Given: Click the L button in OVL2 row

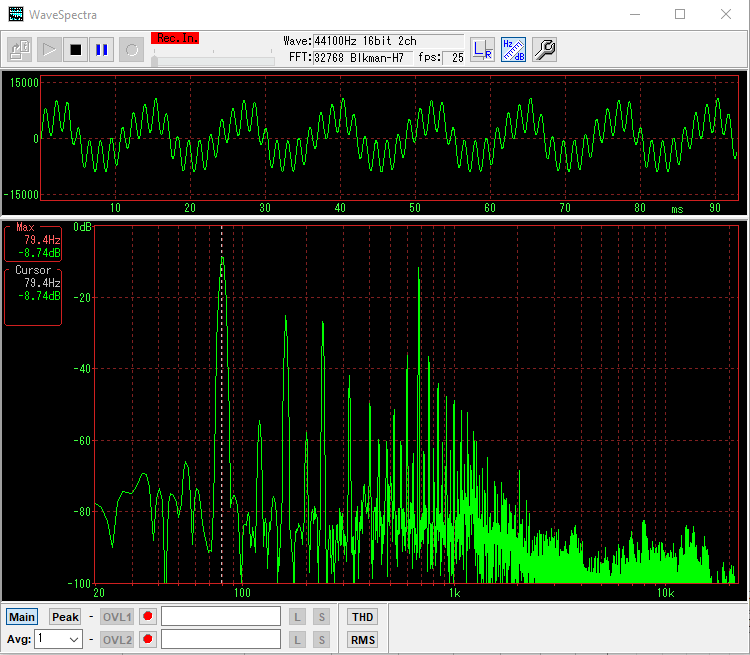Looking at the screenshot, I should (x=298, y=640).
